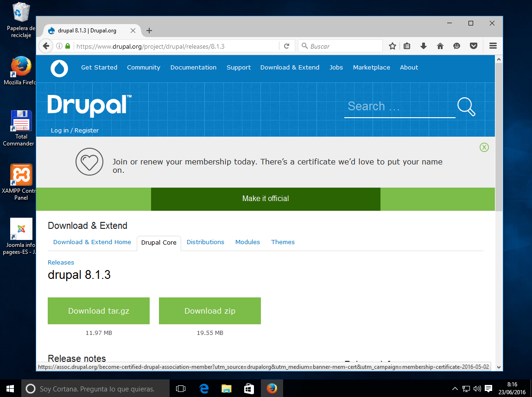Switch to the Themes tab
The width and height of the screenshot is (532, 397).
point(283,242)
